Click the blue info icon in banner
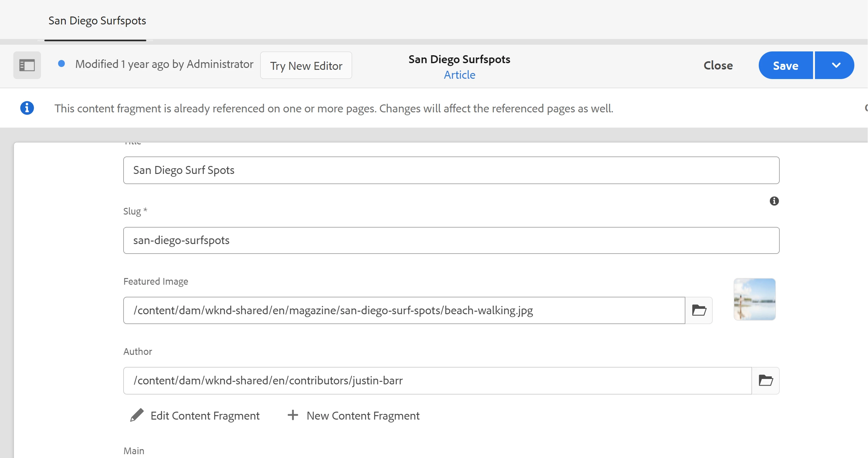This screenshot has height=458, width=868. [x=27, y=108]
